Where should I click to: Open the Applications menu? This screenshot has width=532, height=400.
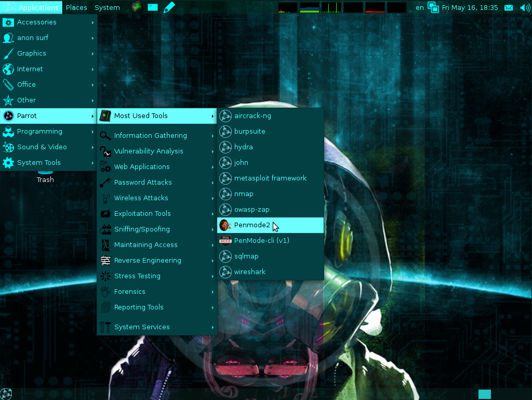31,7
